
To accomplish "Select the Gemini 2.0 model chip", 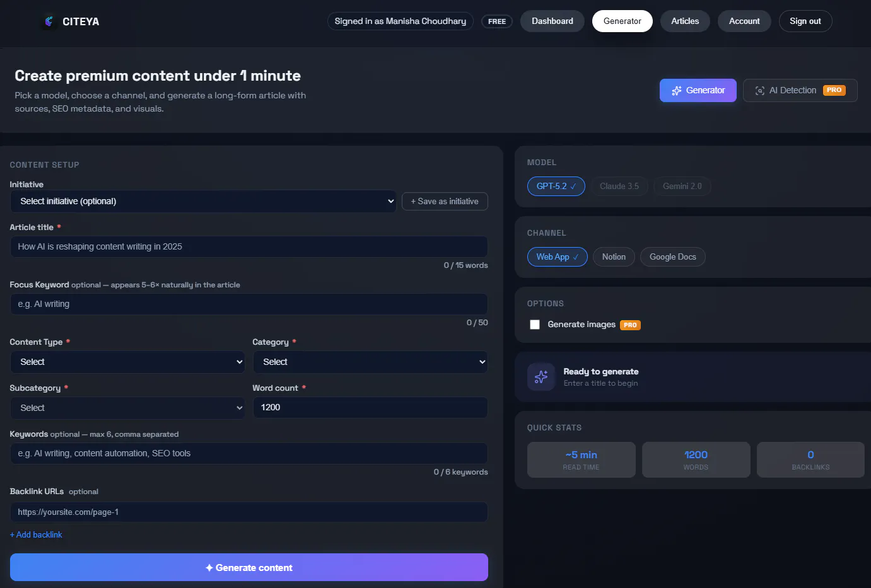I will [682, 187].
